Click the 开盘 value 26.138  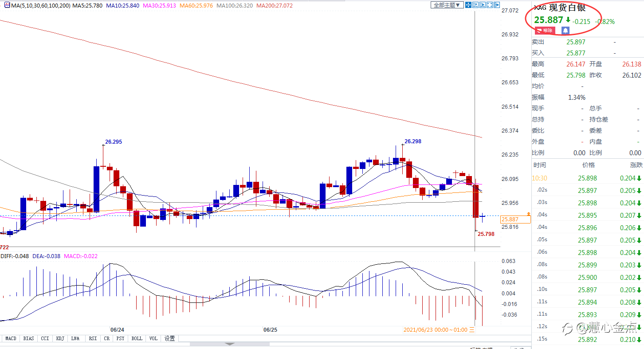click(632, 64)
